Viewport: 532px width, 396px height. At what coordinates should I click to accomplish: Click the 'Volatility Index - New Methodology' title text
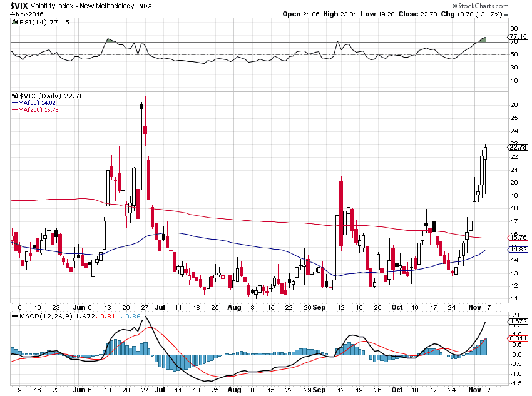[x=83, y=6]
